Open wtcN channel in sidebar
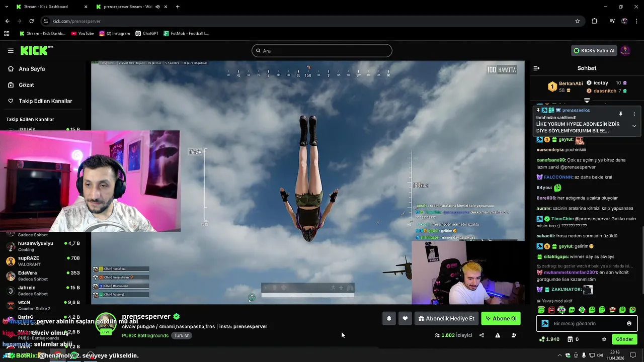This screenshot has width=644, height=362. [43, 305]
